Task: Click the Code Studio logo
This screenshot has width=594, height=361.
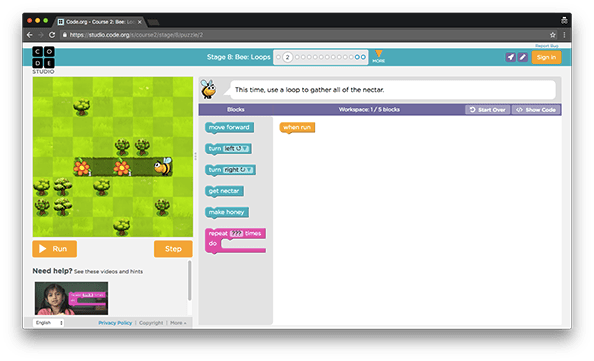Action: tap(43, 60)
